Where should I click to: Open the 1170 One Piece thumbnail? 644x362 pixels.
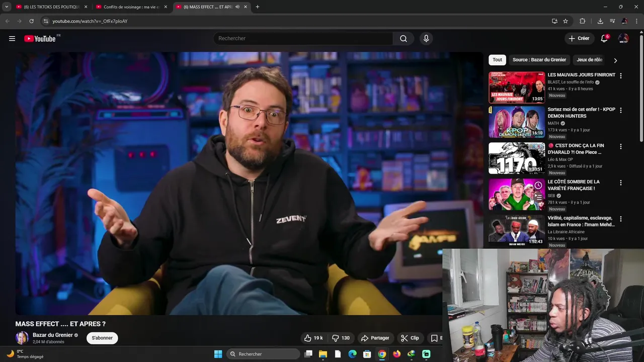coord(517,158)
